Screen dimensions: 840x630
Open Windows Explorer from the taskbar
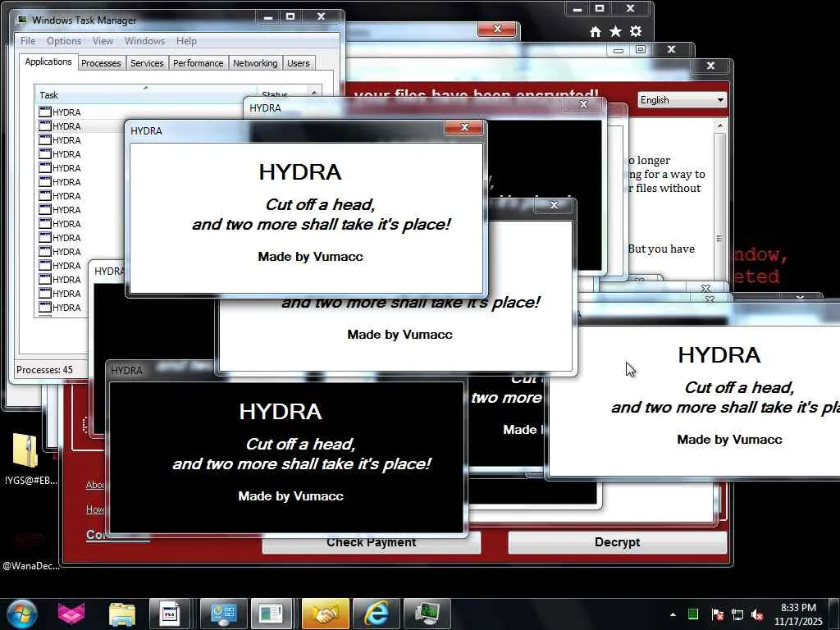tap(122, 614)
